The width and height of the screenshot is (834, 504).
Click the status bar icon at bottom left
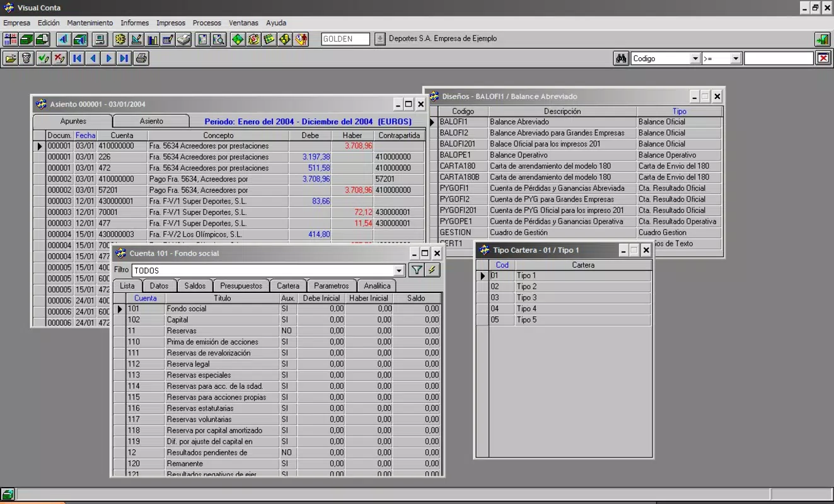coord(8,494)
